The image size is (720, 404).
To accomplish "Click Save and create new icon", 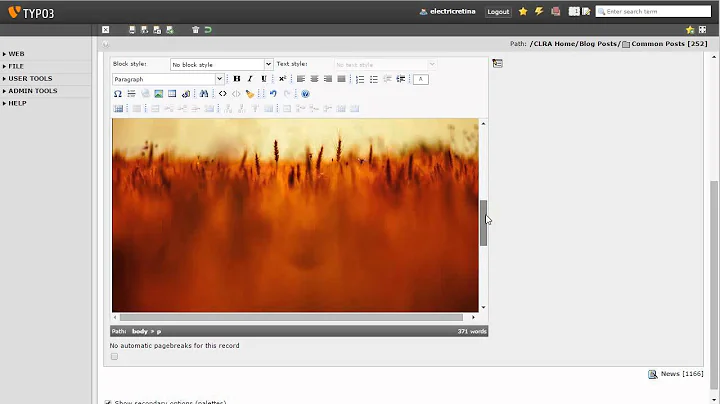I will (x=170, y=30).
